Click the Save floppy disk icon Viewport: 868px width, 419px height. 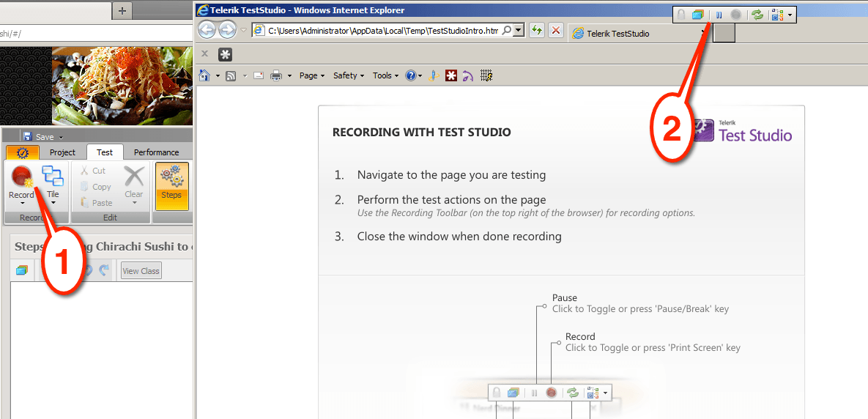(x=28, y=136)
